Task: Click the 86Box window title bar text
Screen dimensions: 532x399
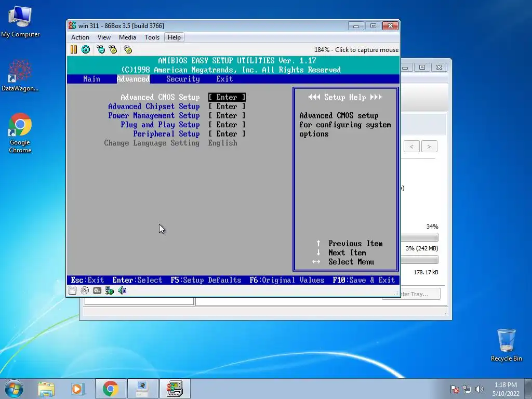Action: [x=121, y=26]
